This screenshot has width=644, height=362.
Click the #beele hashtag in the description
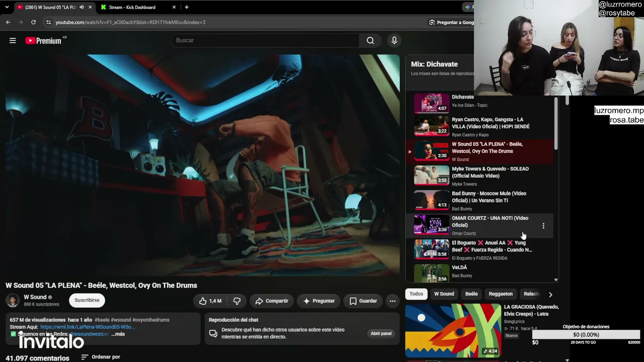pos(102,320)
